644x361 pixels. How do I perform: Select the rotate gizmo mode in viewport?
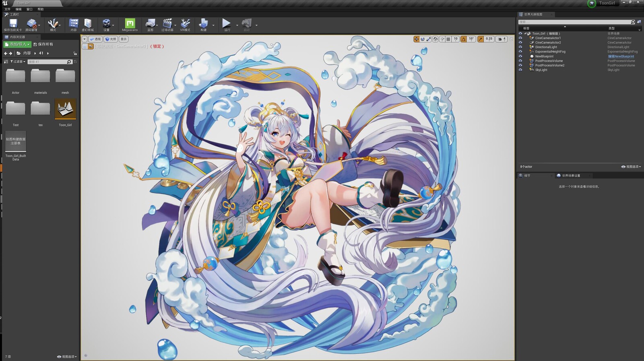click(423, 39)
